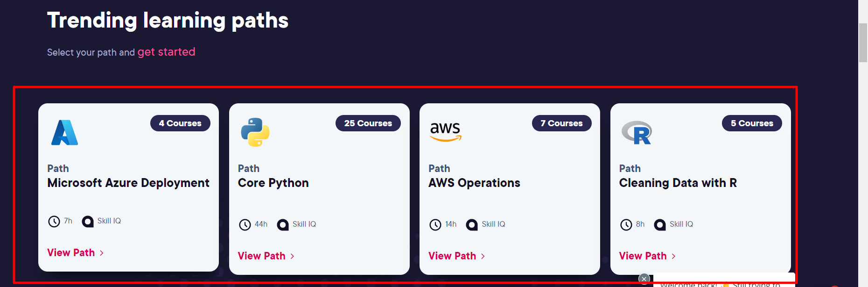Open View Path for Core Python
The width and height of the screenshot is (868, 287).
pos(266,256)
